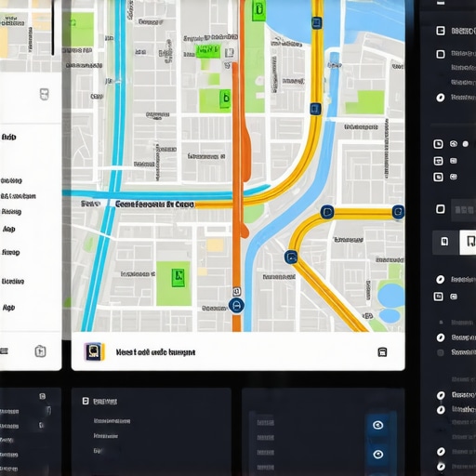Toggle the second square checkbox in the right dark sidebar

pyautogui.click(x=441, y=54)
